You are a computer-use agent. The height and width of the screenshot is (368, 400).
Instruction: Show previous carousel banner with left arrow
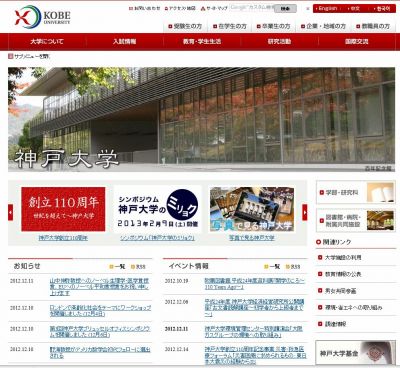click(x=11, y=212)
